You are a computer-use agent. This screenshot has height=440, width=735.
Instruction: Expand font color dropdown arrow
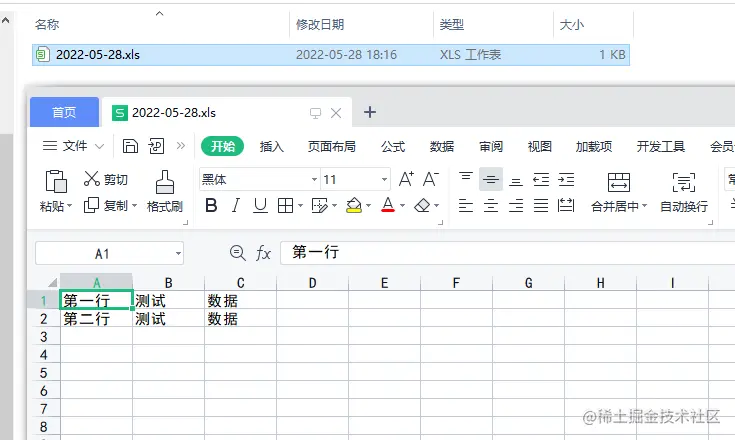tap(402, 206)
